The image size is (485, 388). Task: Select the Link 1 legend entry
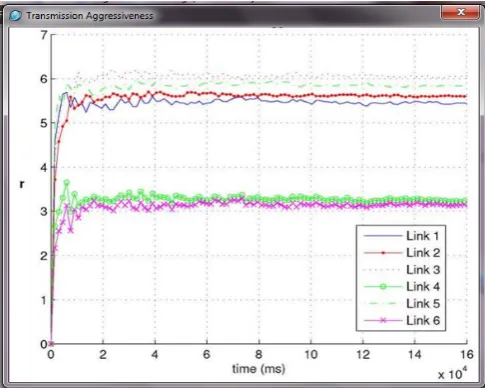401,236
